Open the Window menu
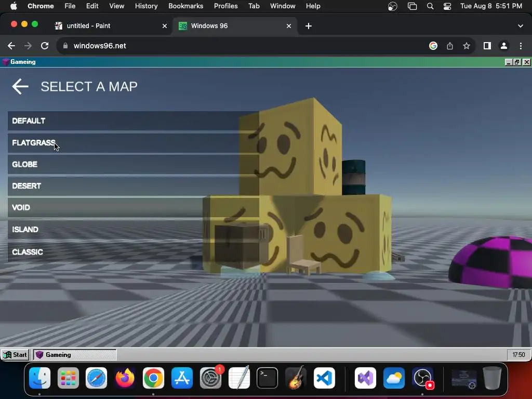The height and width of the screenshot is (399, 532). click(283, 6)
